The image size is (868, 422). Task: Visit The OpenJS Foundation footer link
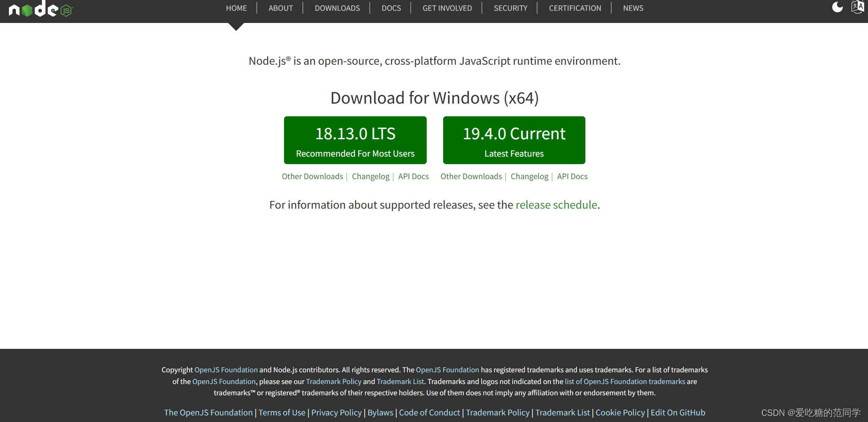pos(208,413)
